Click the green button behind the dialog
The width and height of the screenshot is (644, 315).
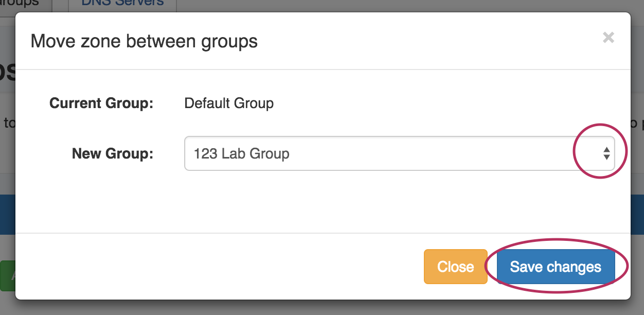pyautogui.click(x=7, y=276)
